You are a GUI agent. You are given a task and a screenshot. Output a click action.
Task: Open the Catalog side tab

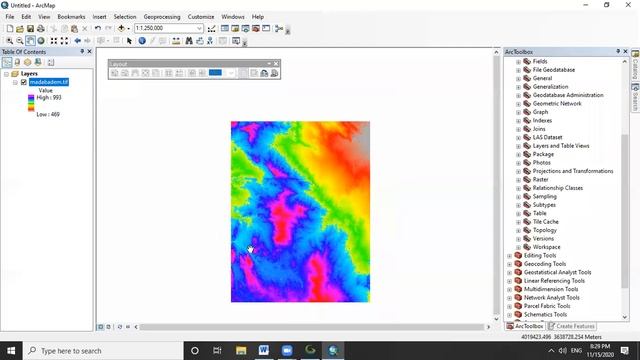tap(636, 64)
